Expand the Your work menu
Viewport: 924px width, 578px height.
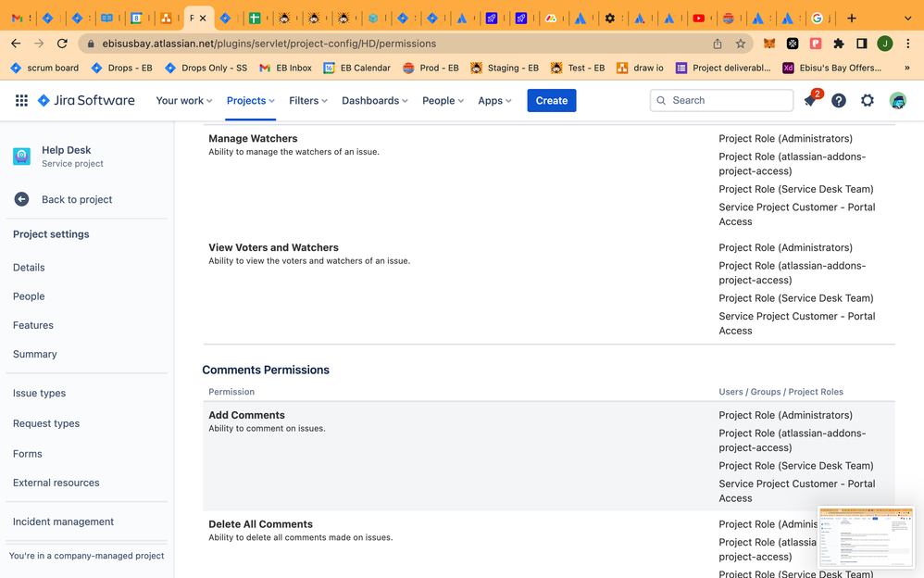tap(184, 100)
